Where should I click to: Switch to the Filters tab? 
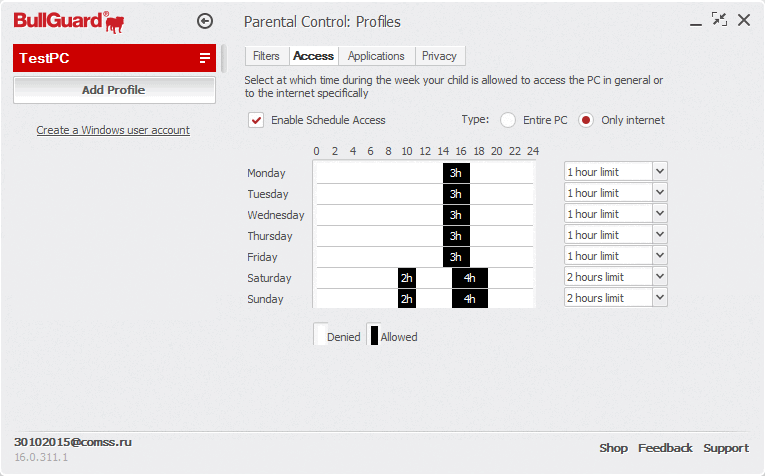[266, 56]
